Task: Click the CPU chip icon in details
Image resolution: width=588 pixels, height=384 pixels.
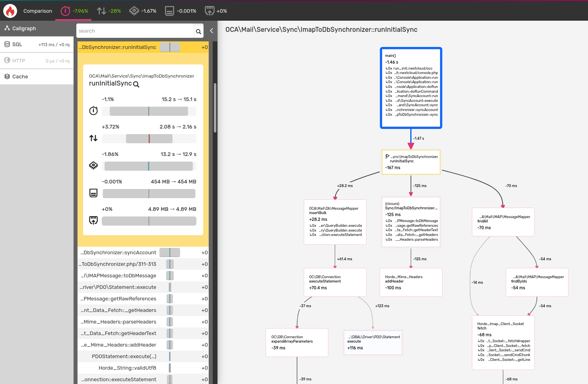Action: click(x=93, y=166)
